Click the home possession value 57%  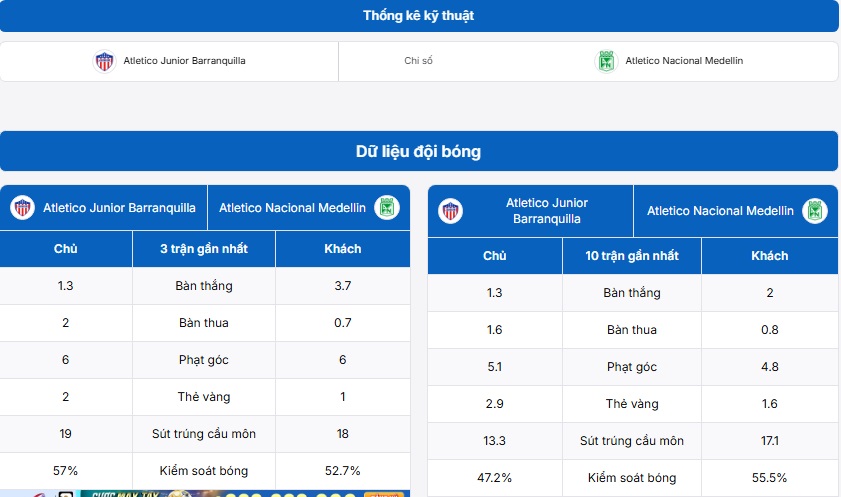[65, 471]
